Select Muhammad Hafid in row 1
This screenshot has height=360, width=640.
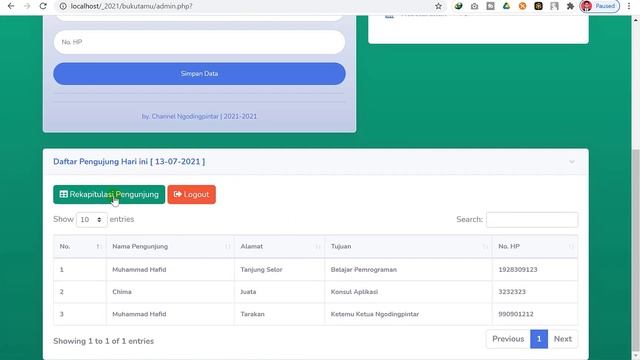tap(139, 270)
